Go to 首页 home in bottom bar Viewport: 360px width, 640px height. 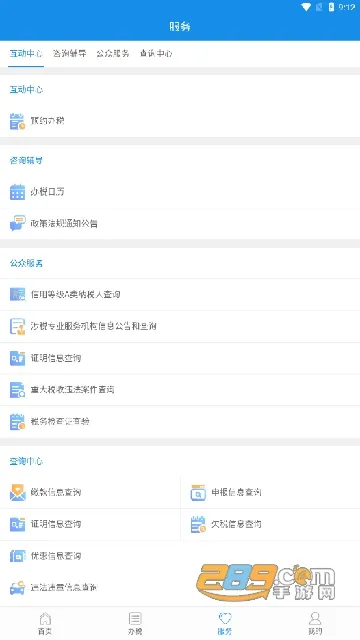[45, 623]
